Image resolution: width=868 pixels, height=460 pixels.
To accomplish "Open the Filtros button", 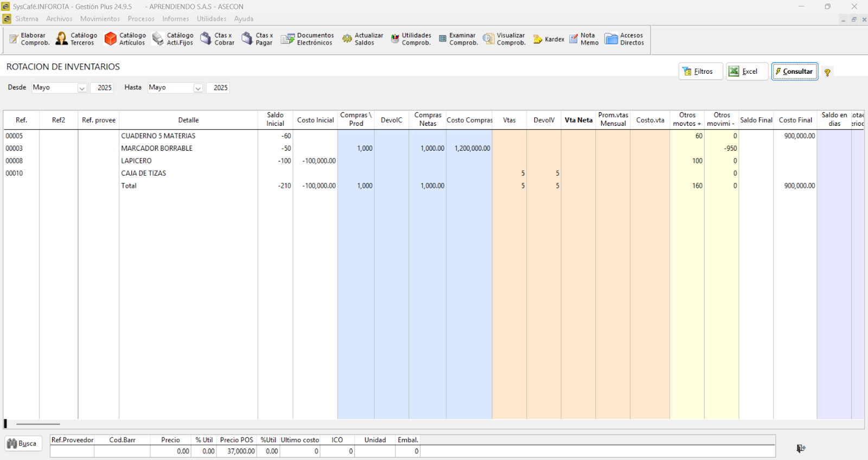I will (700, 72).
